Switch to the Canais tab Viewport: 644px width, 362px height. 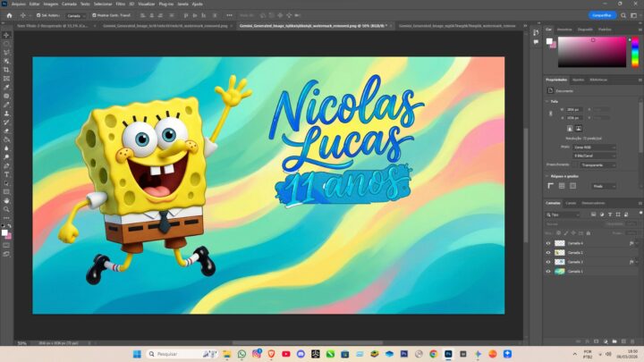(x=571, y=203)
